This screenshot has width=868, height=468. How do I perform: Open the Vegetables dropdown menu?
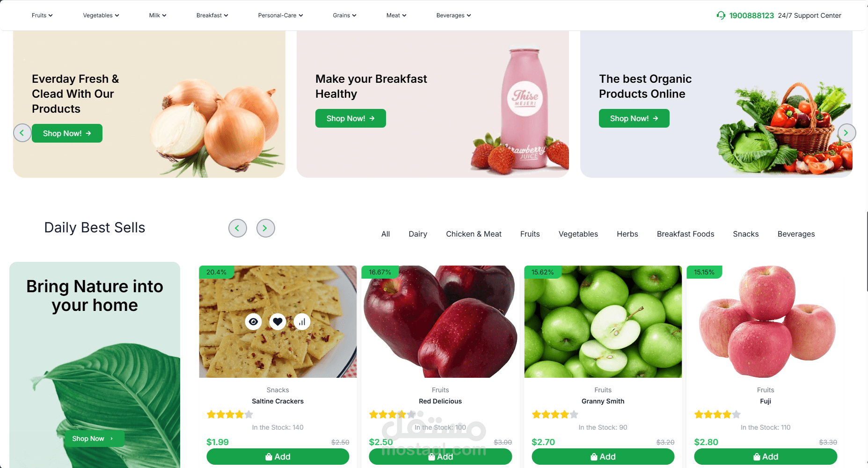click(101, 15)
